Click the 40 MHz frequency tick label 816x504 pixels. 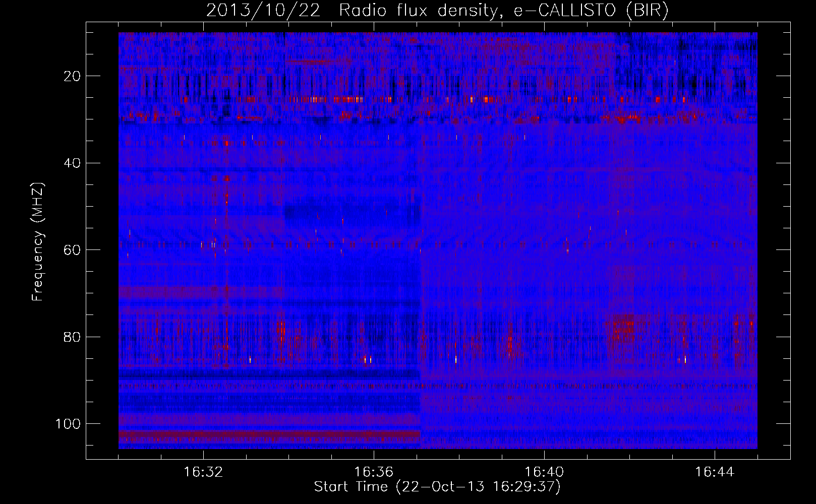click(x=72, y=163)
